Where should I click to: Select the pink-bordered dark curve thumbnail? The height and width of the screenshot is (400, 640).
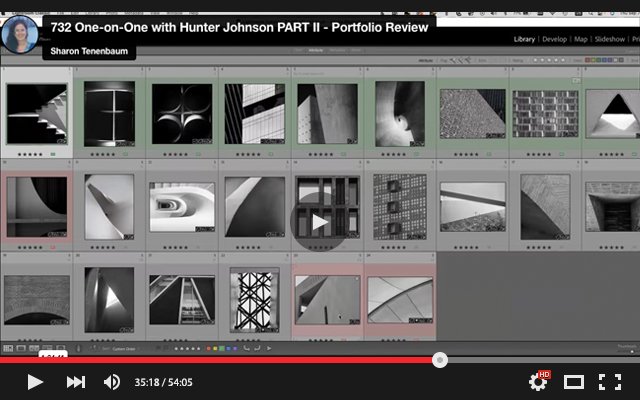[x=37, y=207]
